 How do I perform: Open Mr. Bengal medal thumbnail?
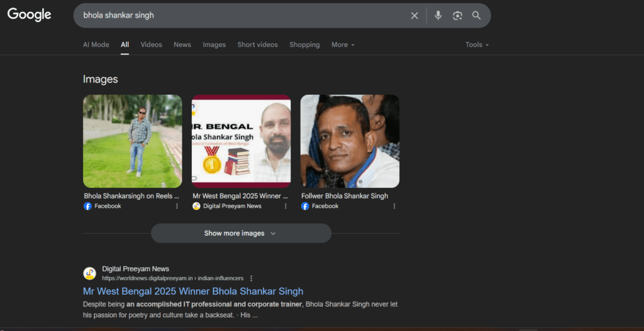(x=241, y=141)
